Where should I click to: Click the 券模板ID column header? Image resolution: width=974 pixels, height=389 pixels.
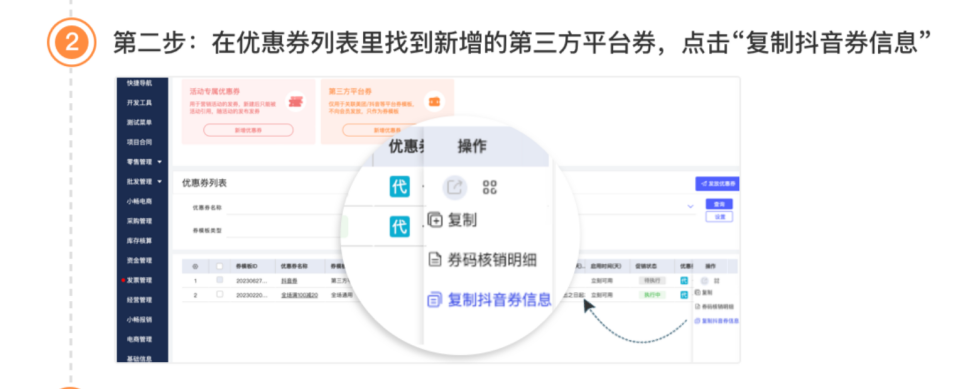[247, 266]
